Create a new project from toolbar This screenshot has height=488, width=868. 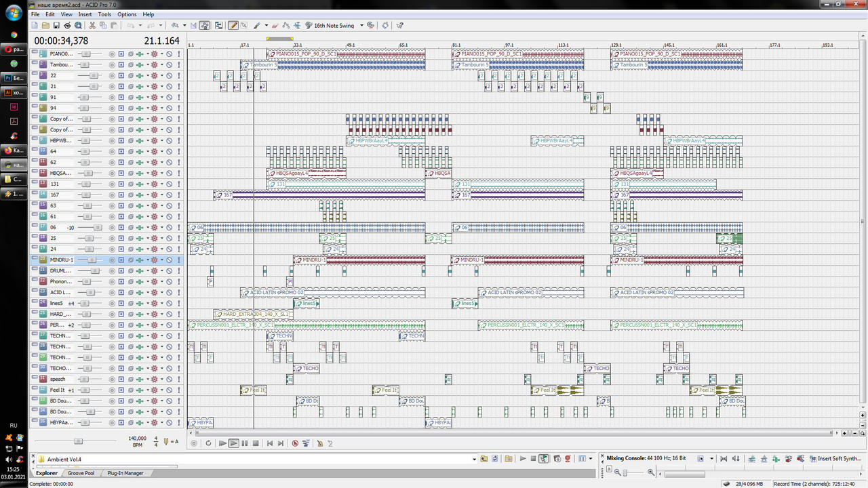coord(34,25)
